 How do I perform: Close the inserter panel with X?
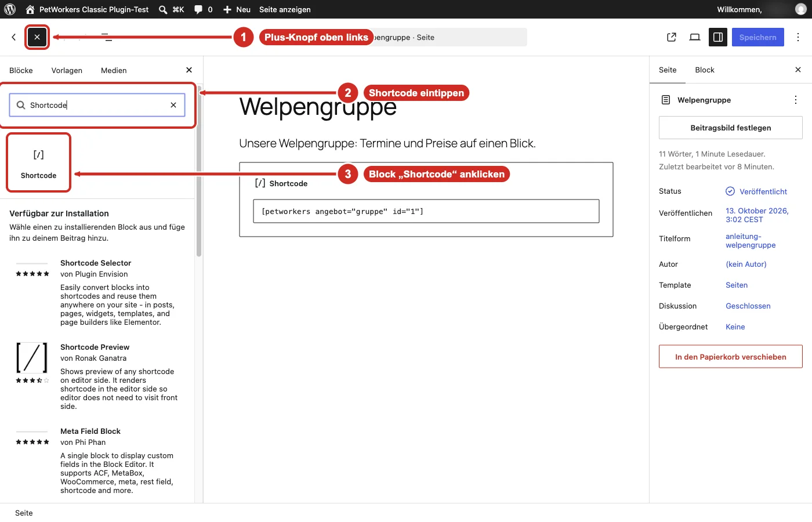(x=189, y=70)
